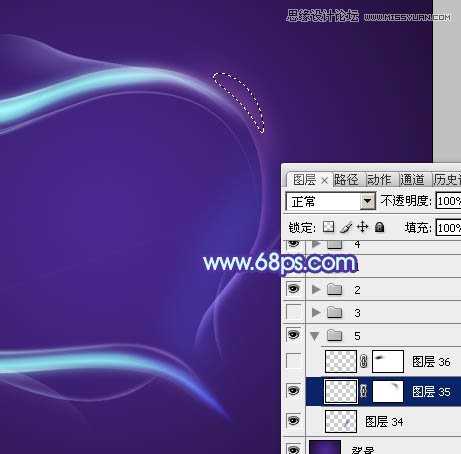Select 图层 35 mask thumbnail
The width and height of the screenshot is (461, 454).
[x=388, y=391]
